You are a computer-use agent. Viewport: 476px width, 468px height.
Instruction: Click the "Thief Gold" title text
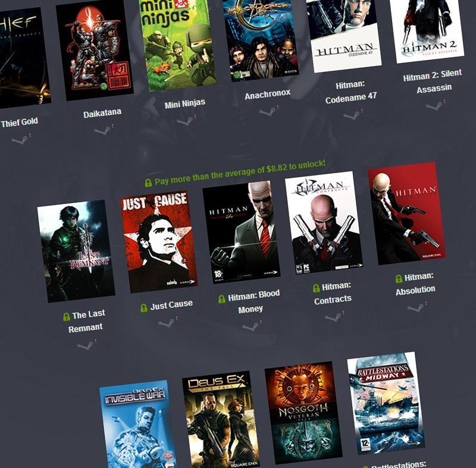tap(19, 123)
